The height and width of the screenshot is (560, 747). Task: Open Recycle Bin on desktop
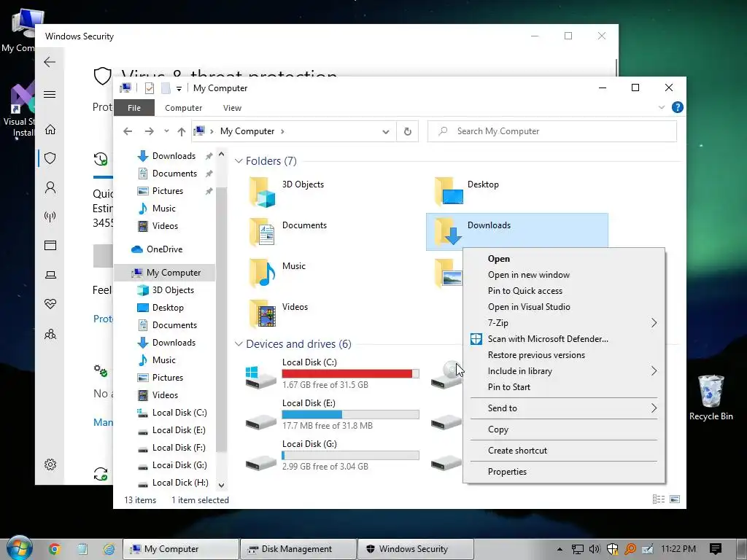pyautogui.click(x=711, y=397)
